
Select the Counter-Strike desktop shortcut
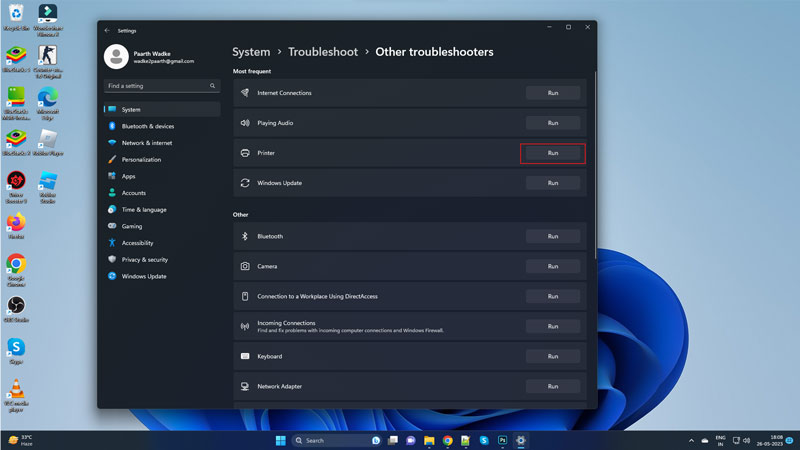click(48, 61)
